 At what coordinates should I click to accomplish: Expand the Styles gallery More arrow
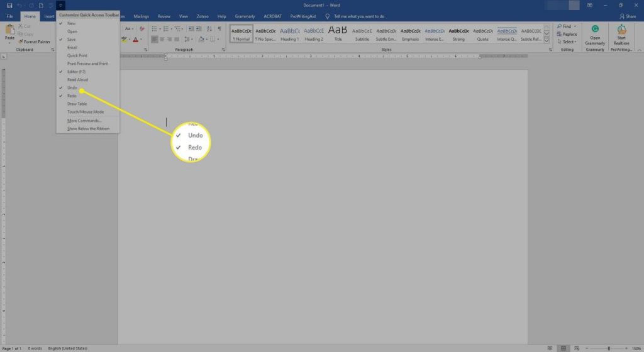547,40
